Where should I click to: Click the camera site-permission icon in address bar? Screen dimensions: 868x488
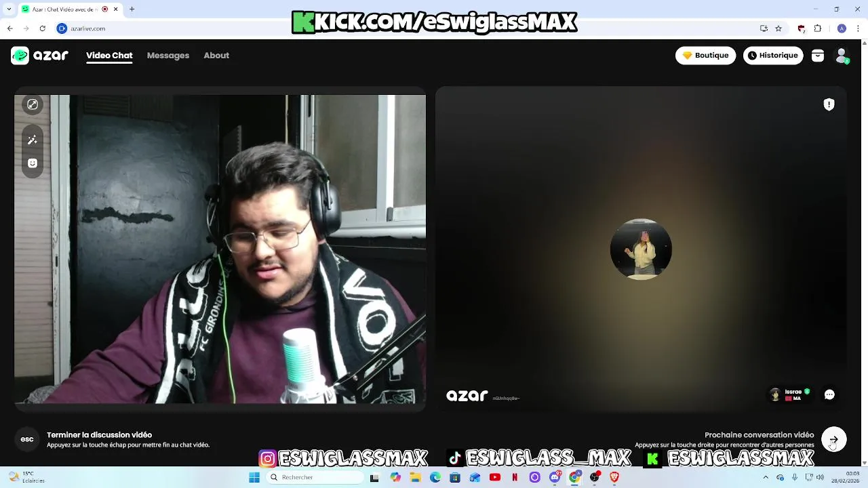(x=62, y=28)
